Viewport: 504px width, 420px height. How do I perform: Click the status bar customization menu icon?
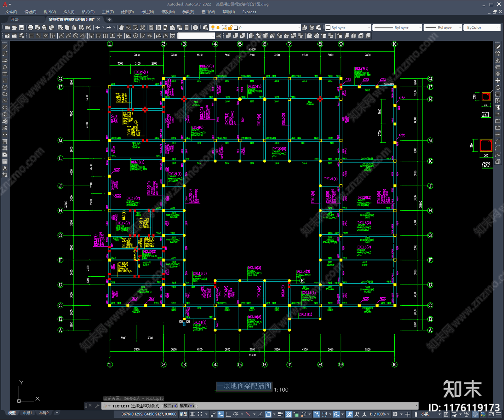coord(498,414)
